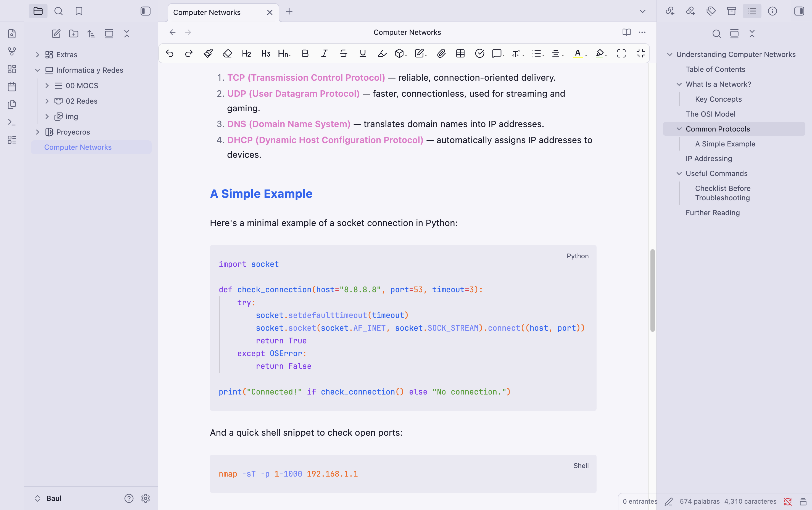Apply Heading 2 format
812x510 pixels.
tap(246, 53)
